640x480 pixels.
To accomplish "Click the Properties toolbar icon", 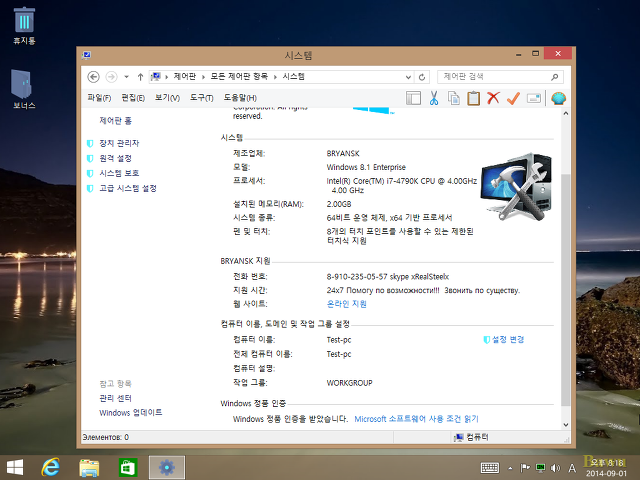I will [533, 98].
